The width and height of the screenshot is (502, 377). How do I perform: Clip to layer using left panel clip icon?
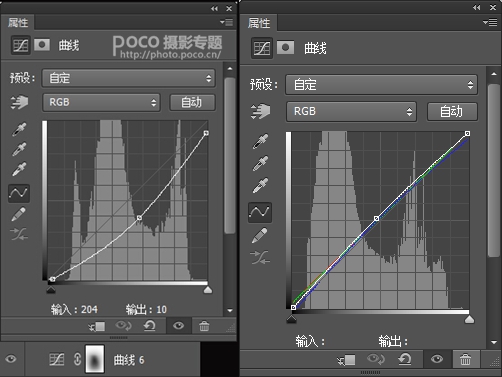point(97,326)
